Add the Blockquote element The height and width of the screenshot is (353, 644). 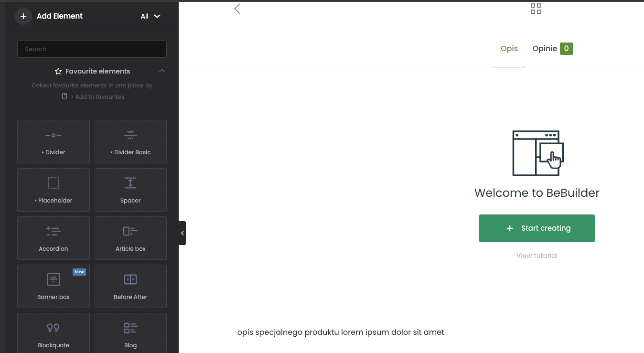[54, 333]
